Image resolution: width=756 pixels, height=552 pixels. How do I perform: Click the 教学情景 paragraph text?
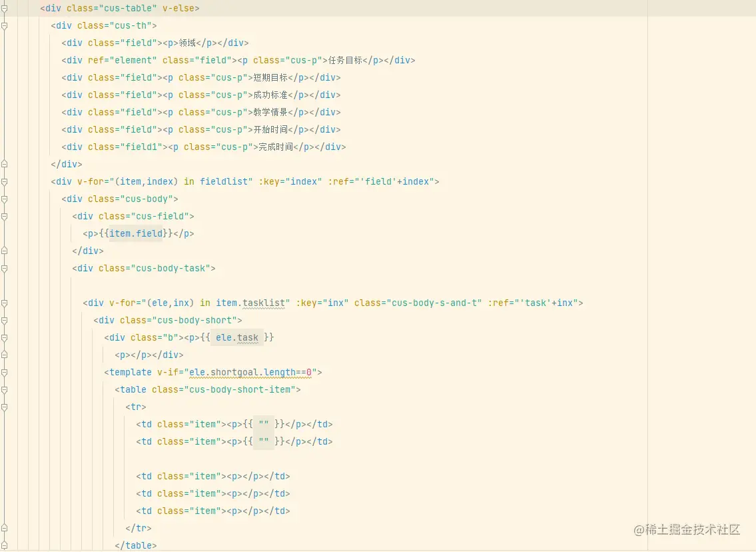click(270, 113)
